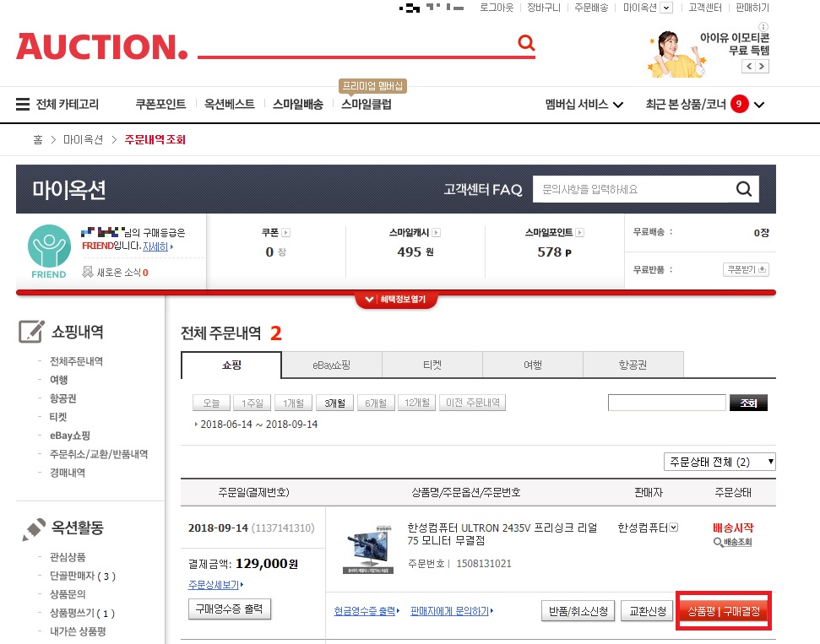Filter orders by 6개월

[376, 403]
